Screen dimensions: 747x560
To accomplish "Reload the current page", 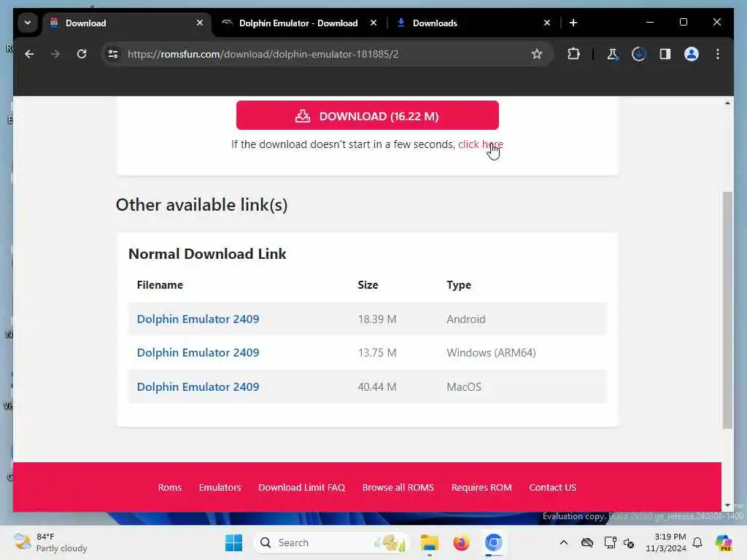I will pyautogui.click(x=82, y=54).
